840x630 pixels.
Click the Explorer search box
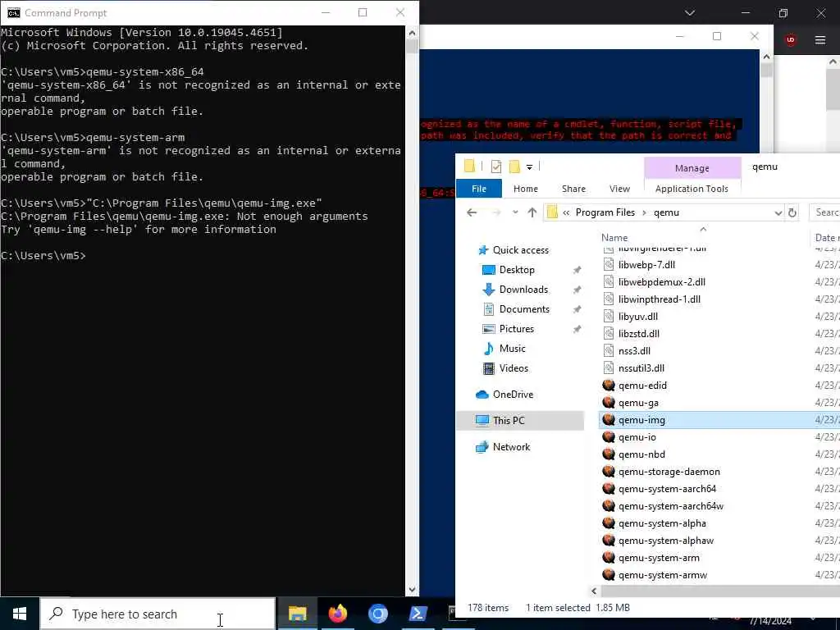(x=824, y=212)
